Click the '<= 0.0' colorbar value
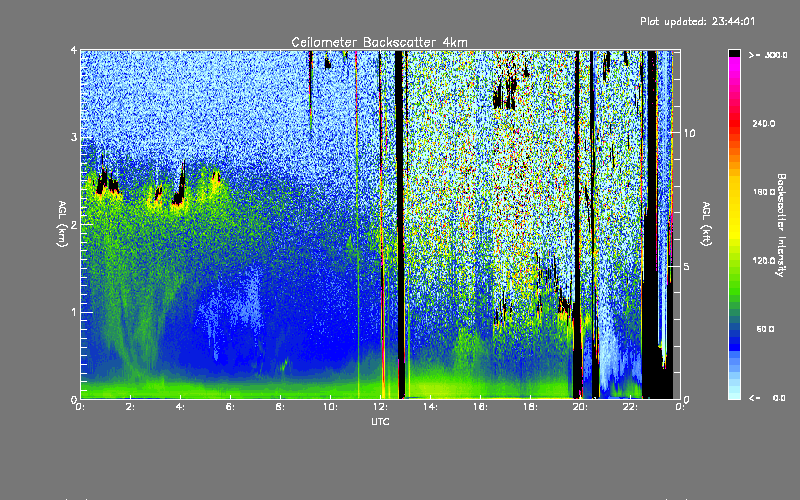Screen dimensions: 800x500 coord(767,397)
